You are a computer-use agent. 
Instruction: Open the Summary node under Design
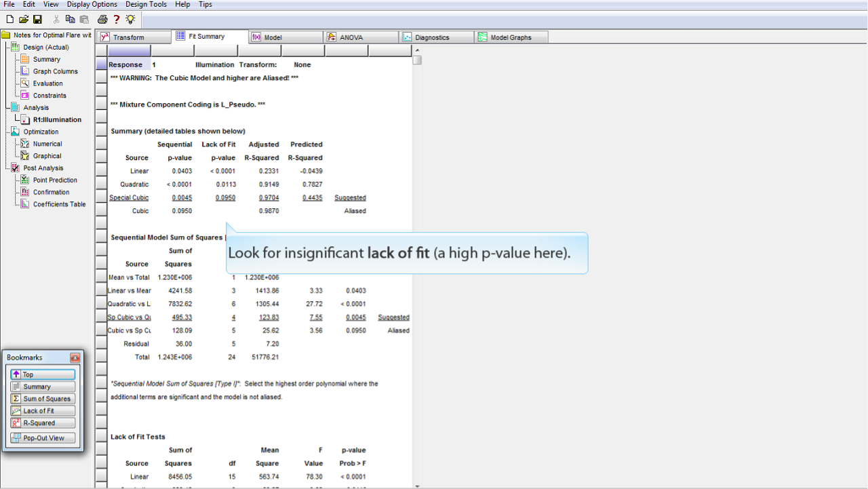coord(41,60)
